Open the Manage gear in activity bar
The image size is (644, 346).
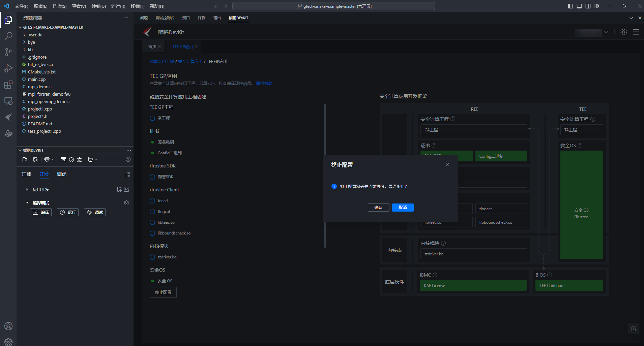click(x=8, y=342)
